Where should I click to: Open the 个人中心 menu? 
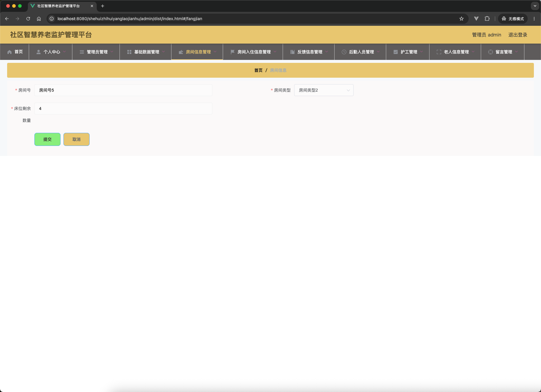pos(51,52)
